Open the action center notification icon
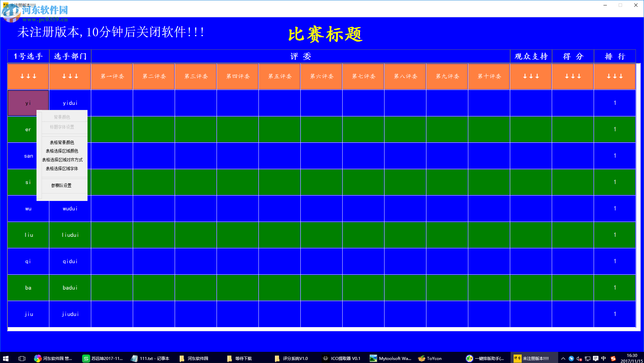 tap(595, 359)
